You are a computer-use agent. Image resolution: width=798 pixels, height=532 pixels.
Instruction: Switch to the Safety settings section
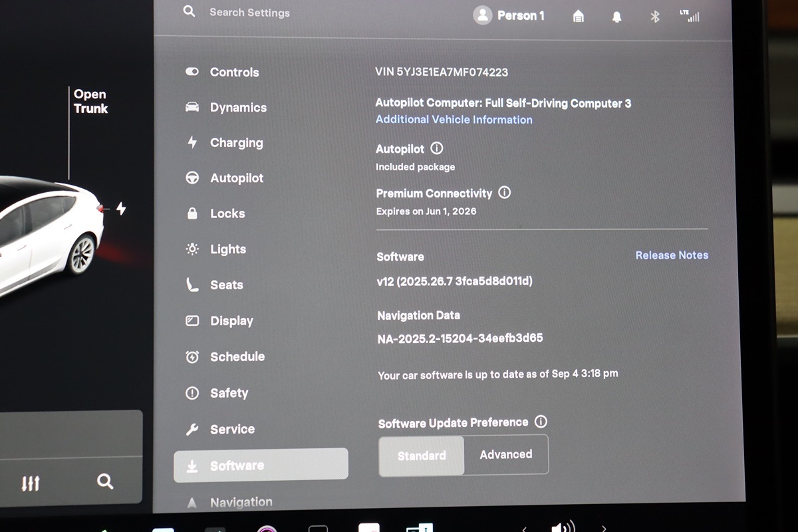click(x=229, y=393)
